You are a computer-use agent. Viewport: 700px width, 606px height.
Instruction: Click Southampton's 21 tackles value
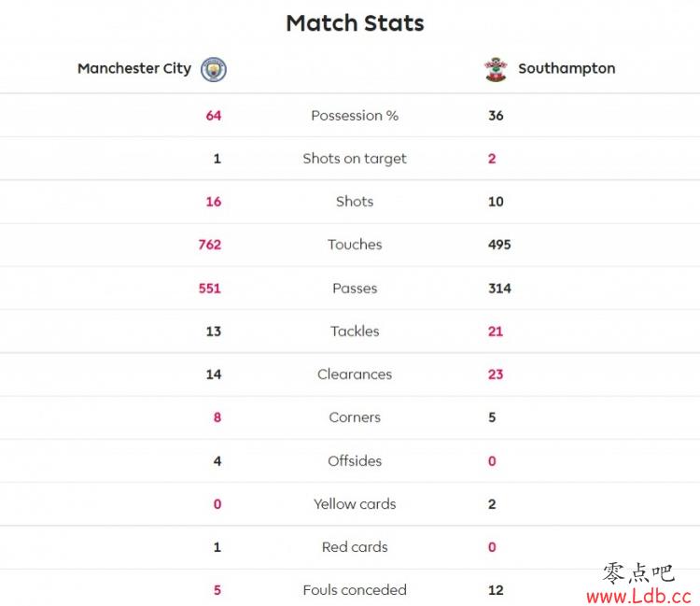(496, 331)
